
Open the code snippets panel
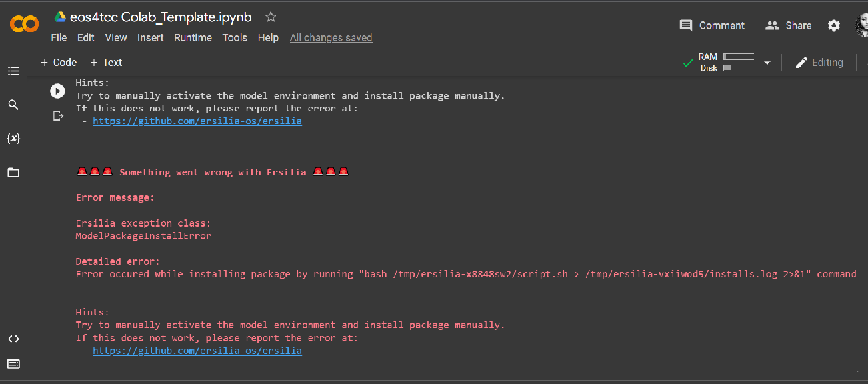pyautogui.click(x=13, y=339)
